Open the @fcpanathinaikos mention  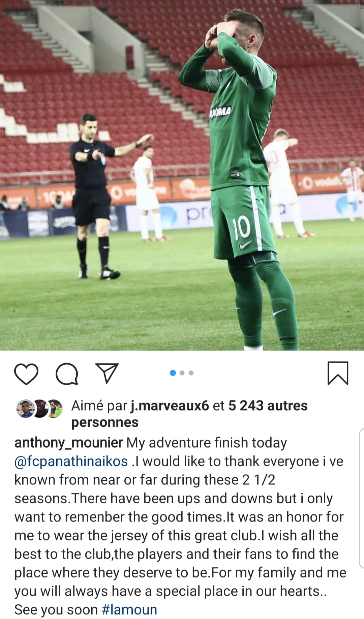click(71, 461)
